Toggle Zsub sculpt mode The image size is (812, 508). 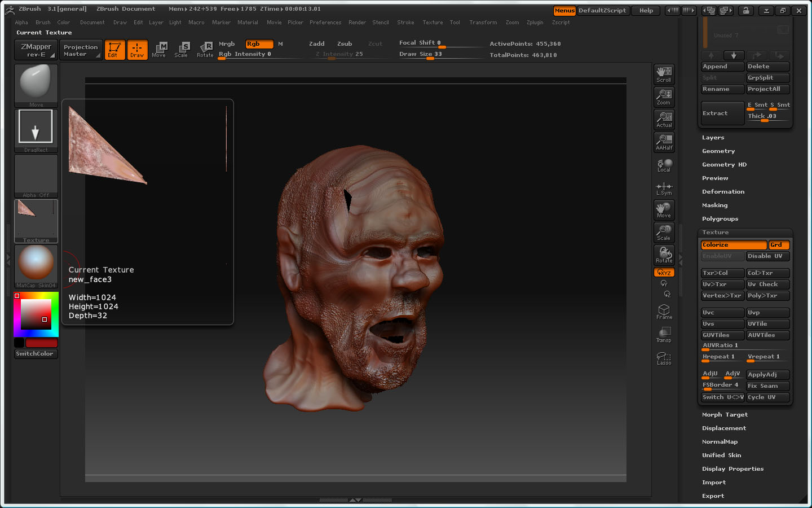click(345, 44)
